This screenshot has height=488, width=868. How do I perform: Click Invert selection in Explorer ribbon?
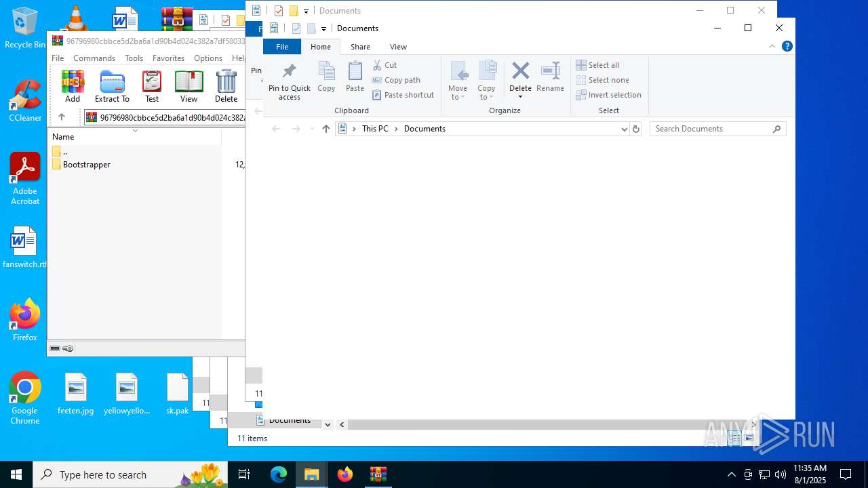608,95
